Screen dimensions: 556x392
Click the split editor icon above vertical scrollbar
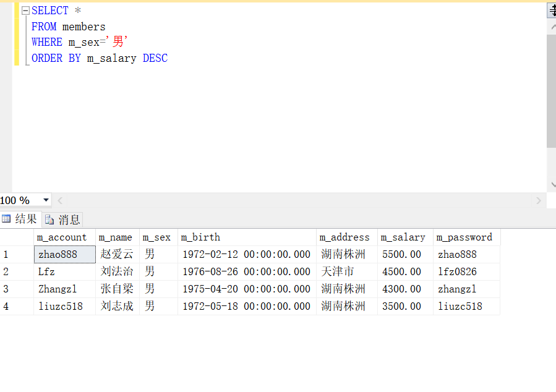[x=552, y=10]
